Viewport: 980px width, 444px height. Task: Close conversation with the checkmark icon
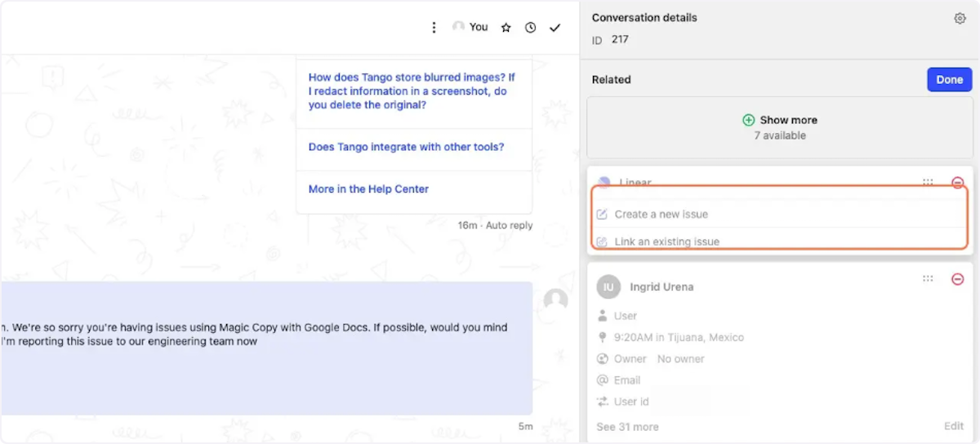click(555, 28)
